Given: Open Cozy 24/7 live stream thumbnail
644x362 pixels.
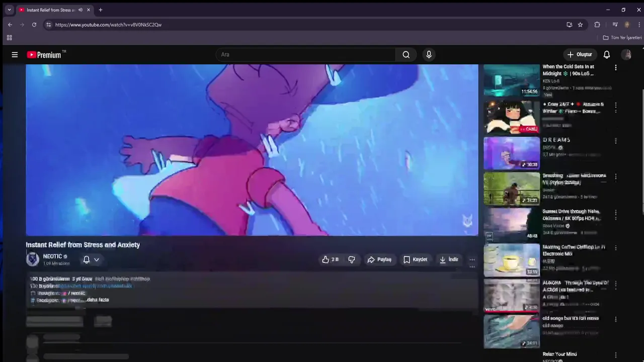Looking at the screenshot, I should coord(512,117).
